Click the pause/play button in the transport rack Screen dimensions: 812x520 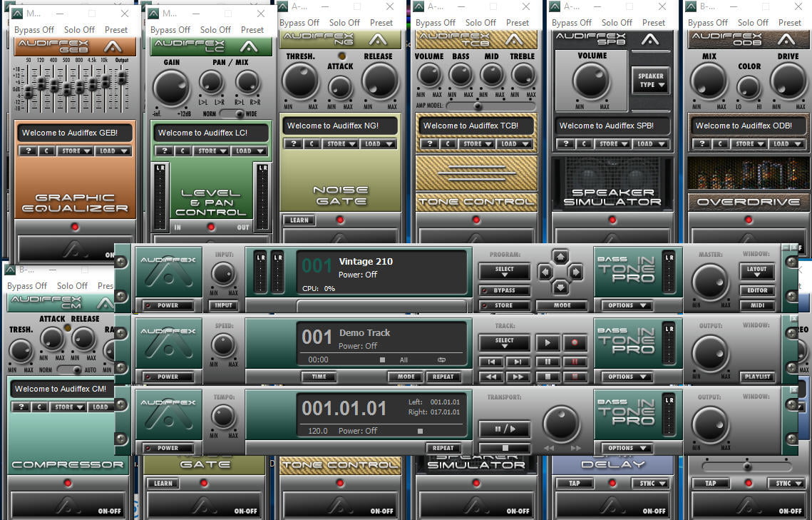click(x=505, y=429)
